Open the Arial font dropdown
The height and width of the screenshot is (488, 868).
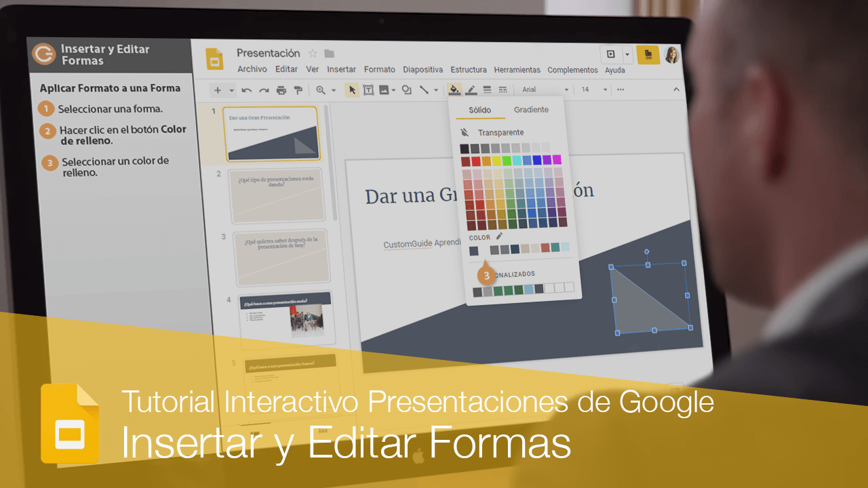click(x=545, y=89)
